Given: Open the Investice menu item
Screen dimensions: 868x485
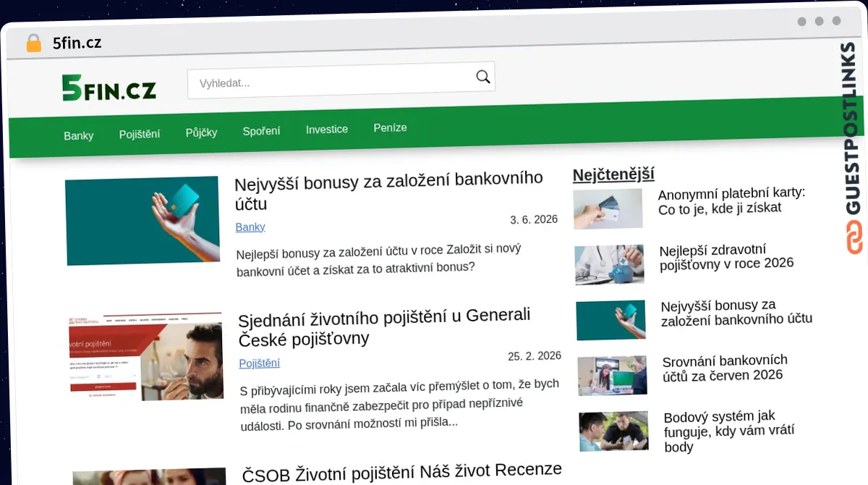Looking at the screenshot, I should (x=327, y=130).
